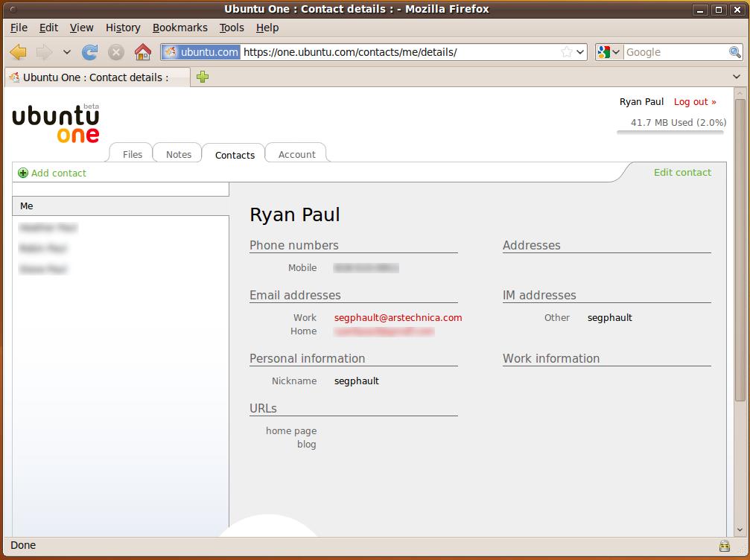
Task: Open the Google search engine dropdown
Action: click(608, 52)
